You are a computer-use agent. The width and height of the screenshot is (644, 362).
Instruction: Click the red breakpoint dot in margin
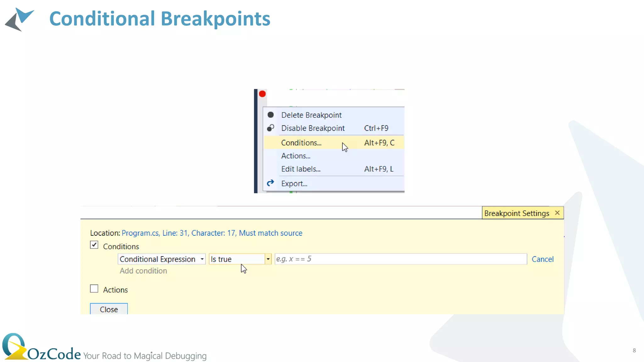pos(262,94)
